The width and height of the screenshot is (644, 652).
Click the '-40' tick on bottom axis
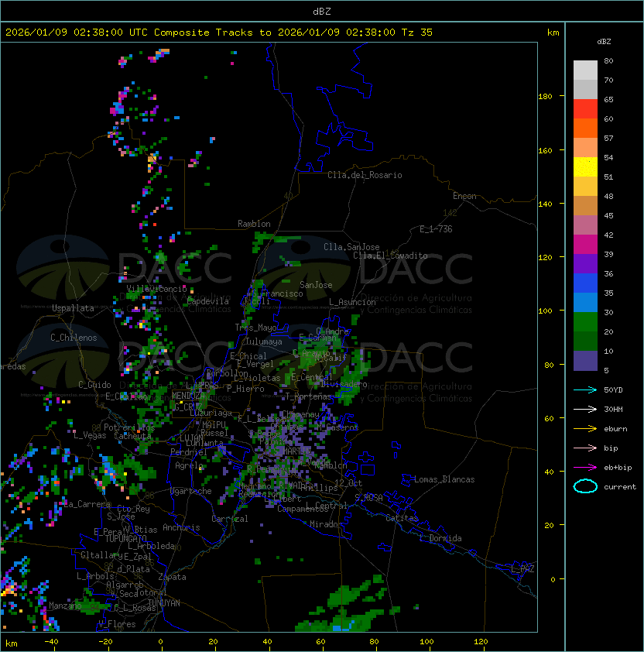click(51, 642)
